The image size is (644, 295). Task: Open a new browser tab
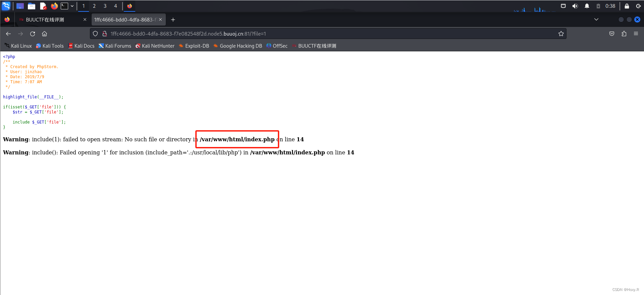[173, 20]
